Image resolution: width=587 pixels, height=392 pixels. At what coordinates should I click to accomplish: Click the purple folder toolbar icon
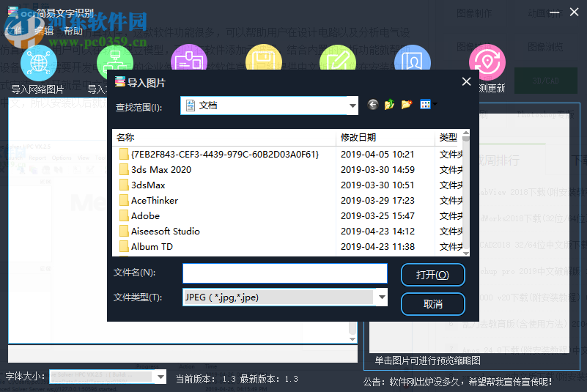tap(189, 57)
